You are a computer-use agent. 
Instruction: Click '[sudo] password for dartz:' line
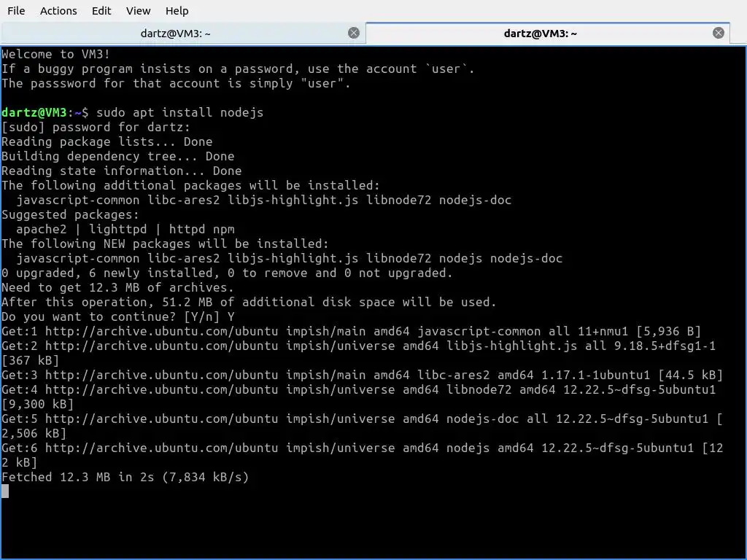pos(96,127)
